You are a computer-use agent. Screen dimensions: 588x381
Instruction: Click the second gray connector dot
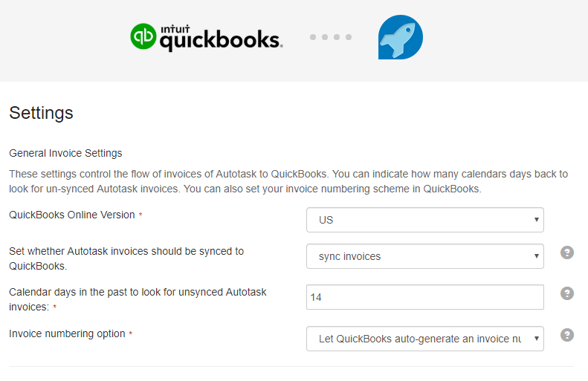pos(325,37)
